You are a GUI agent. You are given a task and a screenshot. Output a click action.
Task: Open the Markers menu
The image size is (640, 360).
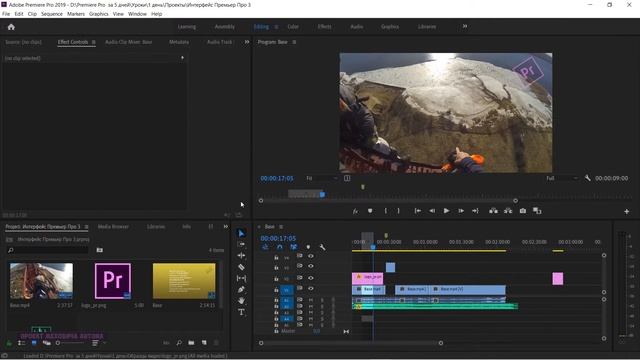pos(76,14)
